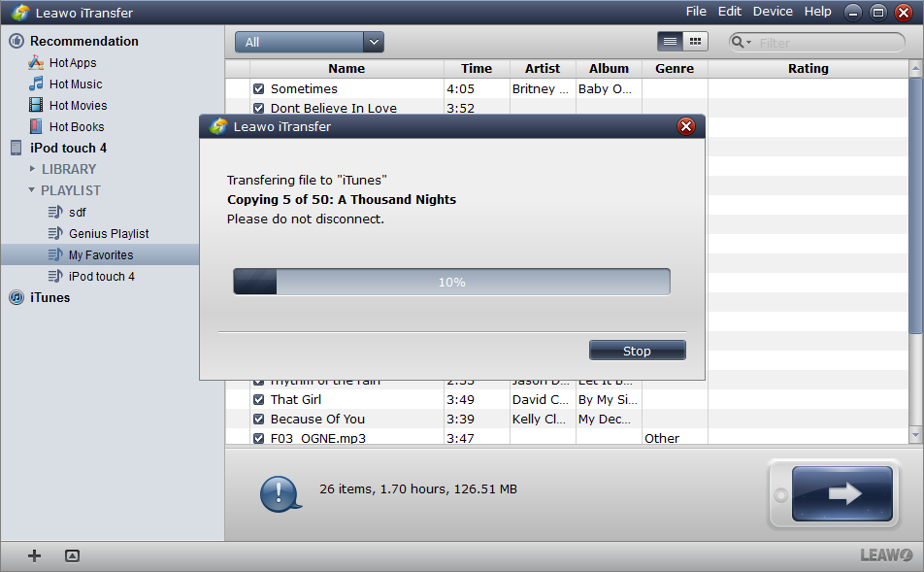
Task: Open the File menu
Action: 696,12
